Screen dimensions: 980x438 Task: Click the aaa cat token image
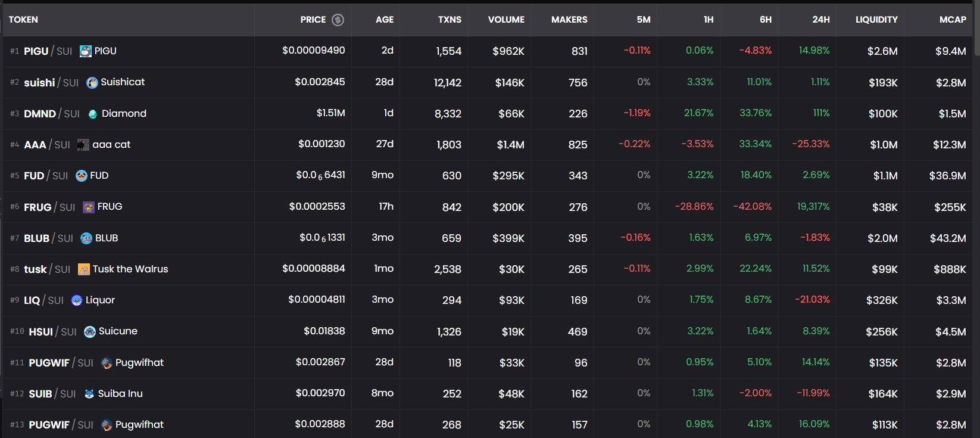pos(83,145)
